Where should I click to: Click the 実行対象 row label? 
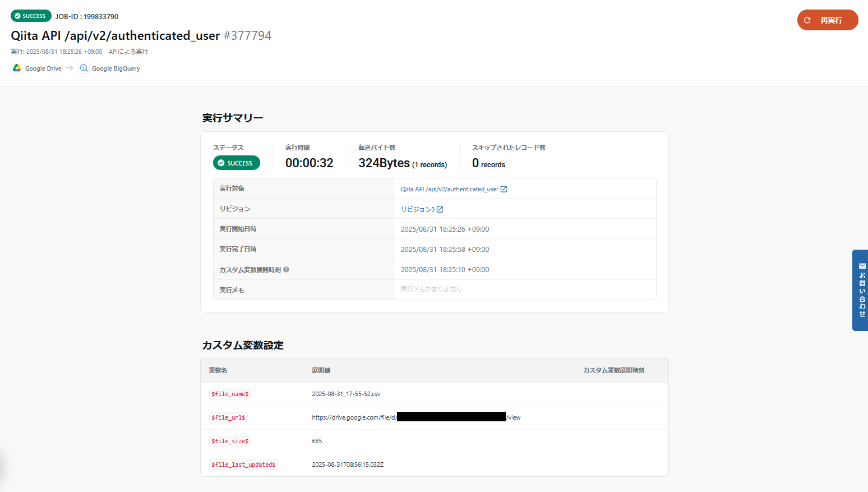232,188
